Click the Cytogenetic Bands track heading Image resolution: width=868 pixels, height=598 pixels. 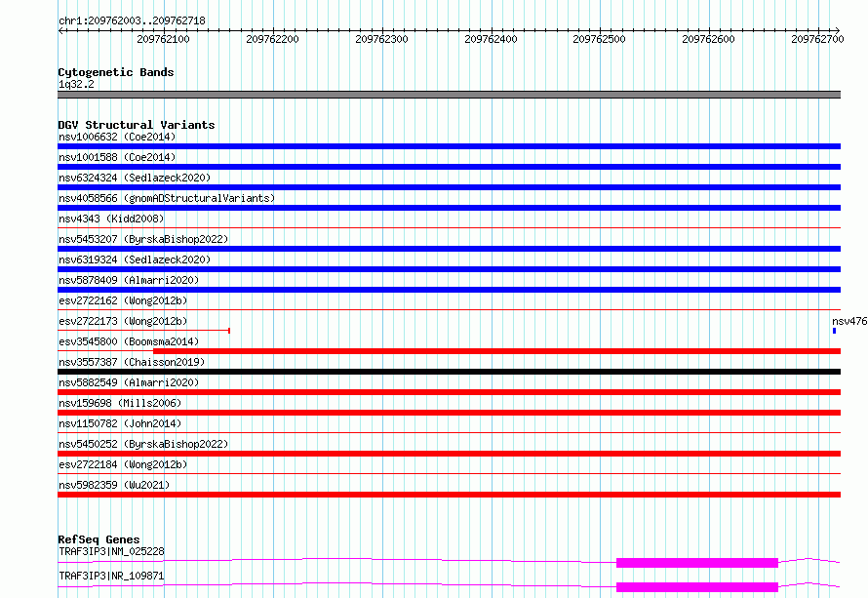point(116,72)
